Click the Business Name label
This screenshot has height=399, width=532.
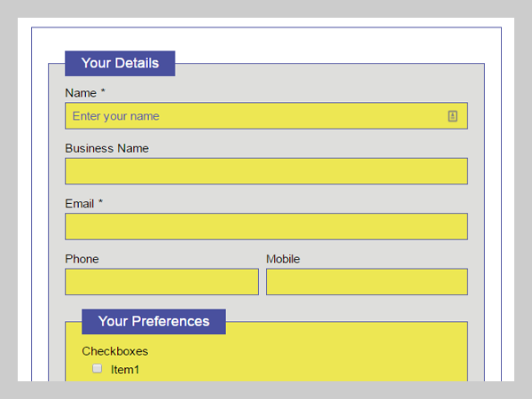[106, 148]
